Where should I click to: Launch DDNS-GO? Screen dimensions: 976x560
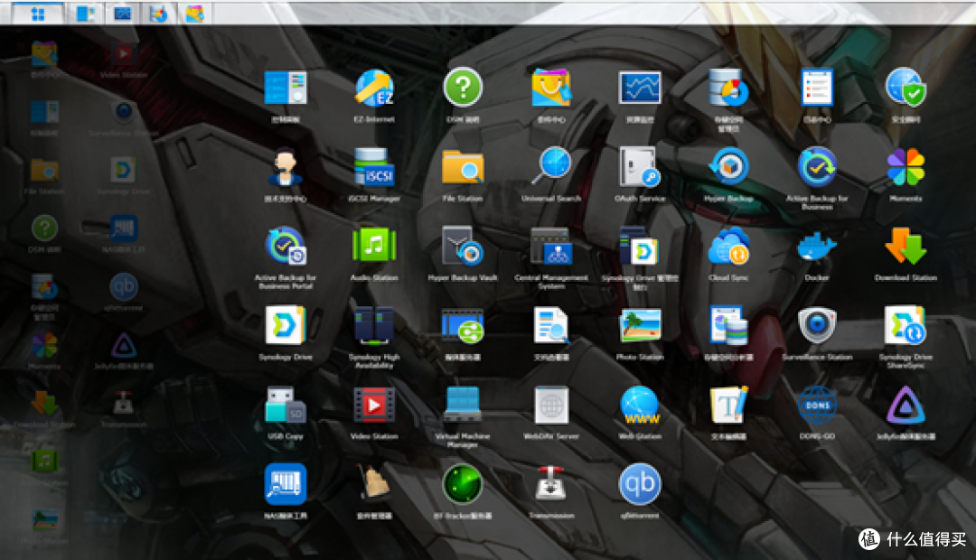pyautogui.click(x=817, y=405)
